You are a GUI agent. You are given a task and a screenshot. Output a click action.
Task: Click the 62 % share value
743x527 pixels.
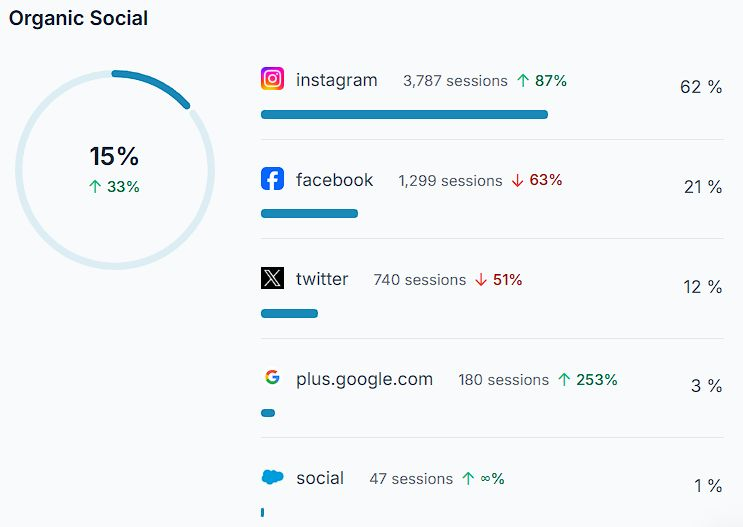(x=700, y=87)
